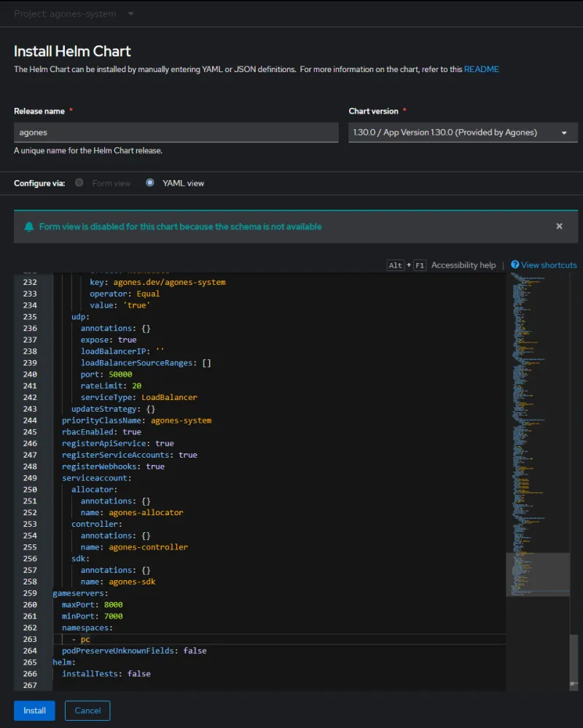Click the Accessibility help link
This screenshot has height=728, width=583.
(x=464, y=265)
